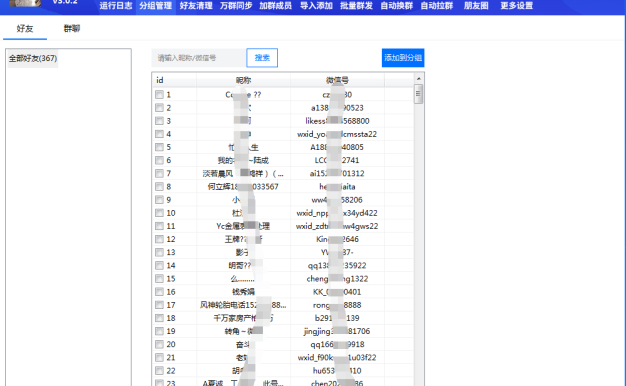Tick the checkbox for row 15
Viewport: 626px width, 386px height.
pyautogui.click(x=159, y=279)
